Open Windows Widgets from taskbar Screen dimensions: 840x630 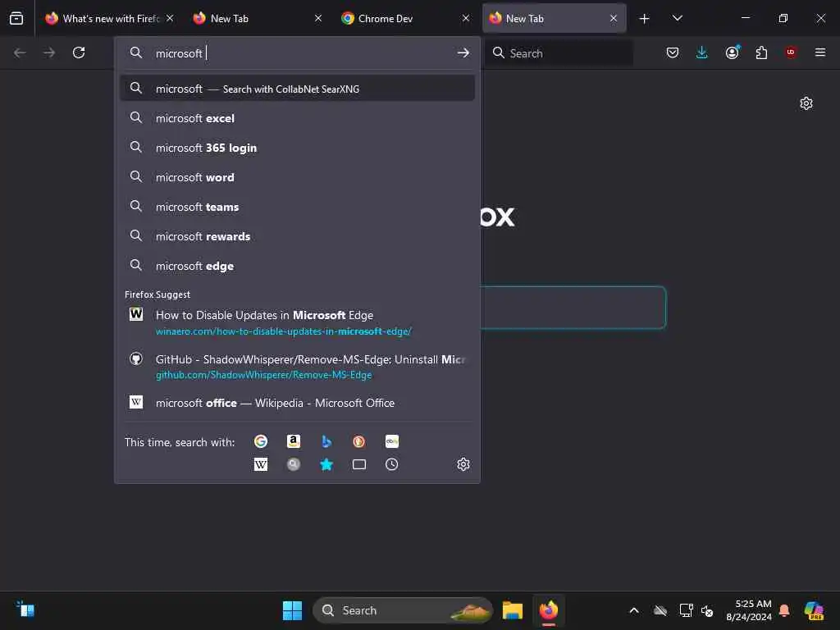(25, 609)
